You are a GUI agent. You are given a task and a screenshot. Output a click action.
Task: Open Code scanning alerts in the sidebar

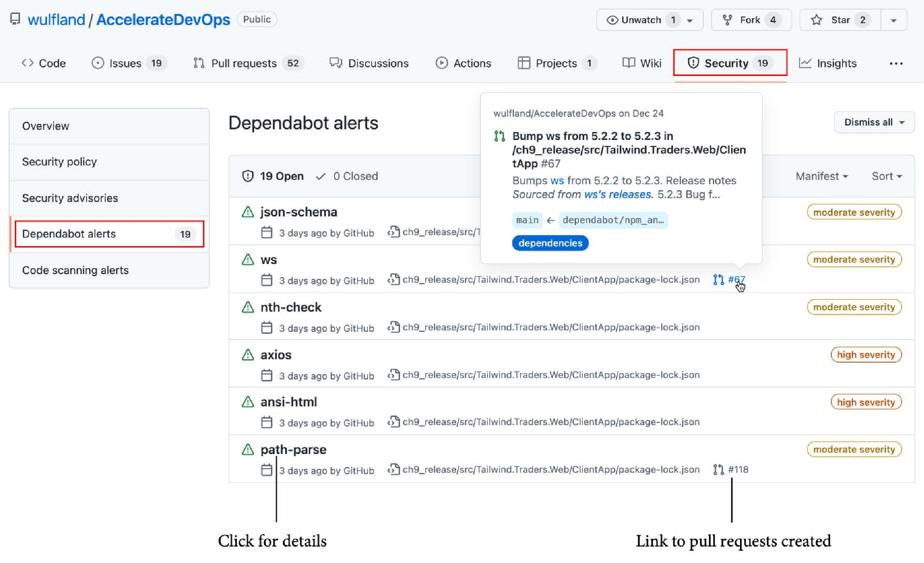109,270
